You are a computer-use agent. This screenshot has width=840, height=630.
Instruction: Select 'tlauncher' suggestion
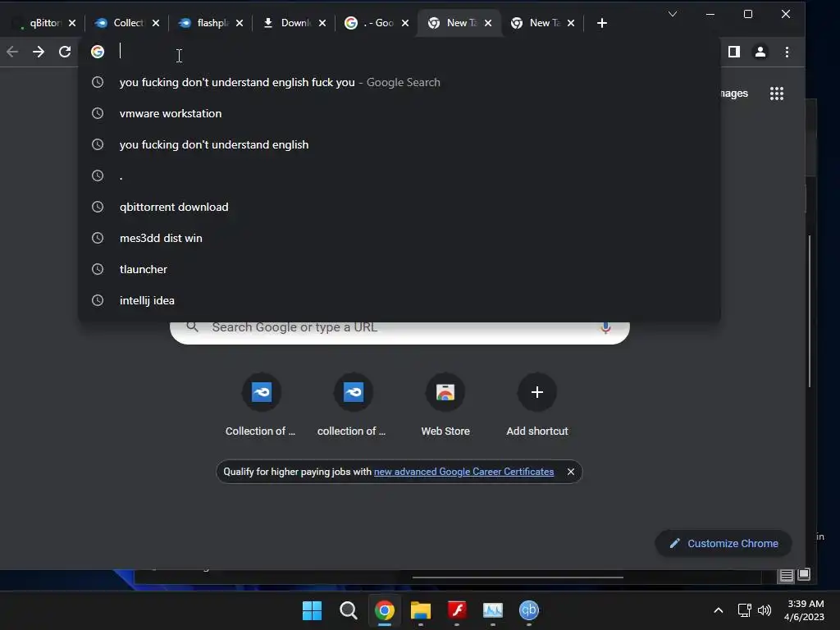click(399, 269)
